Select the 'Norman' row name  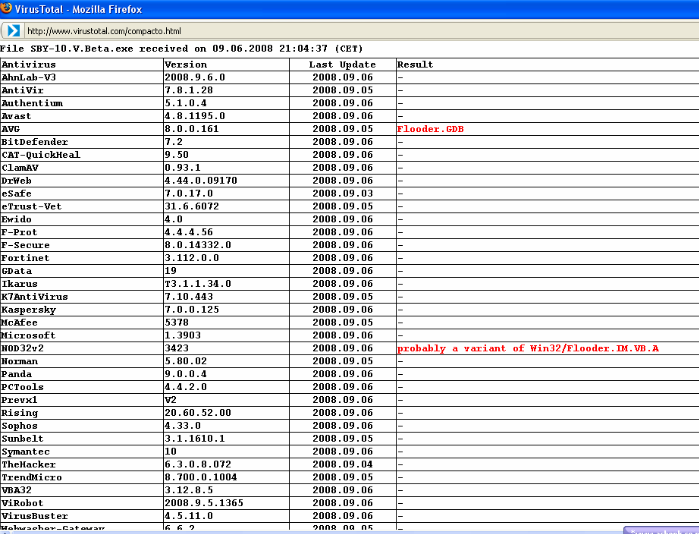click(x=20, y=361)
